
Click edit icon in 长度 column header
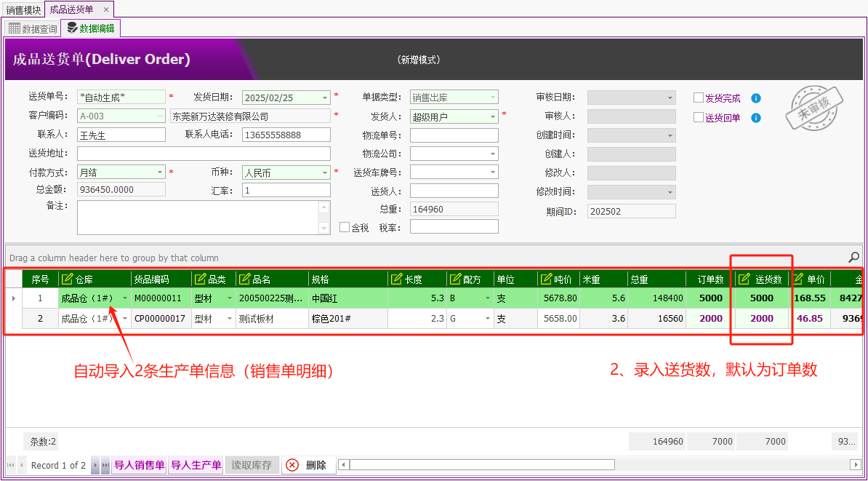click(x=396, y=279)
